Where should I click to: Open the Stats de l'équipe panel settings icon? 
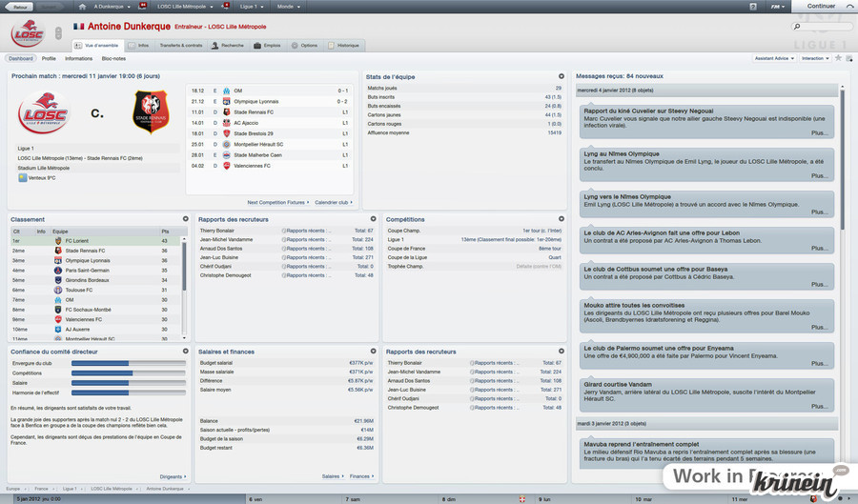point(562,76)
